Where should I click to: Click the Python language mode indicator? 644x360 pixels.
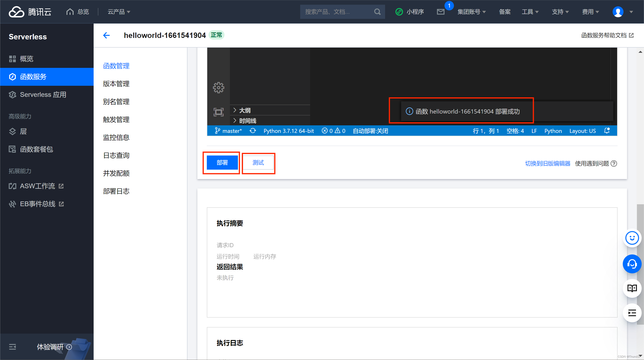tap(553, 131)
